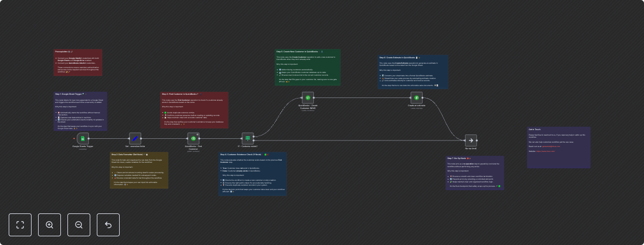This screenshot has width=644, height=245.
Task: Click the output connector of Create an estimate
Action: (423, 98)
